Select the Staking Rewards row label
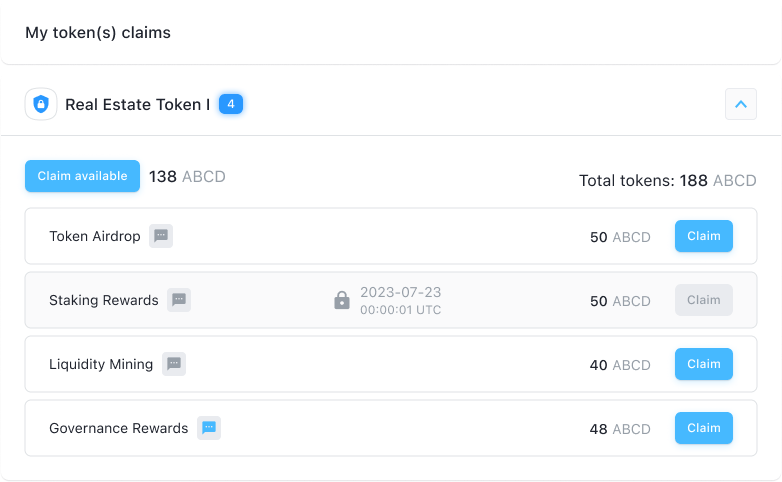Image resolution: width=782 pixels, height=482 pixels. 104,300
